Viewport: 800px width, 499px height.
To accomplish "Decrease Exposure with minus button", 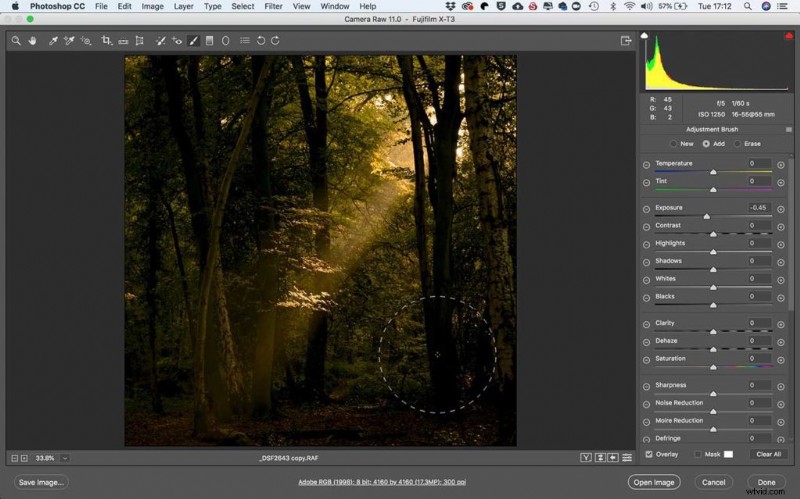I will pyautogui.click(x=646, y=209).
